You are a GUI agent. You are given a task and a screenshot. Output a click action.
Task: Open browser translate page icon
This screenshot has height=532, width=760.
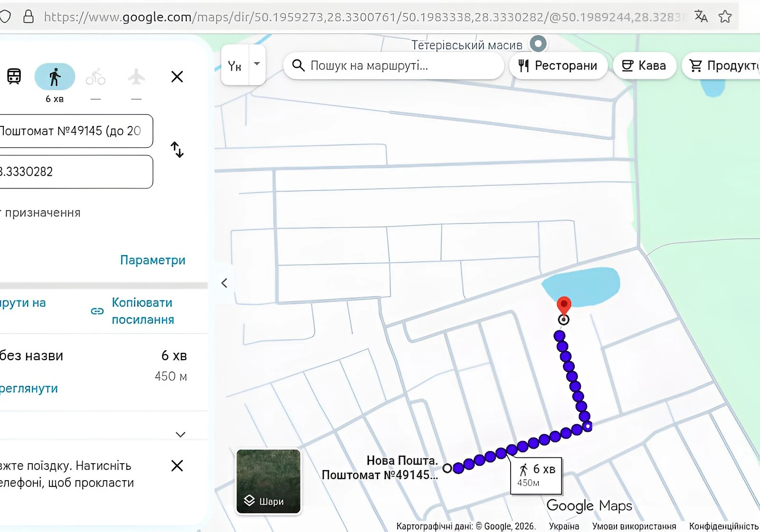point(701,17)
